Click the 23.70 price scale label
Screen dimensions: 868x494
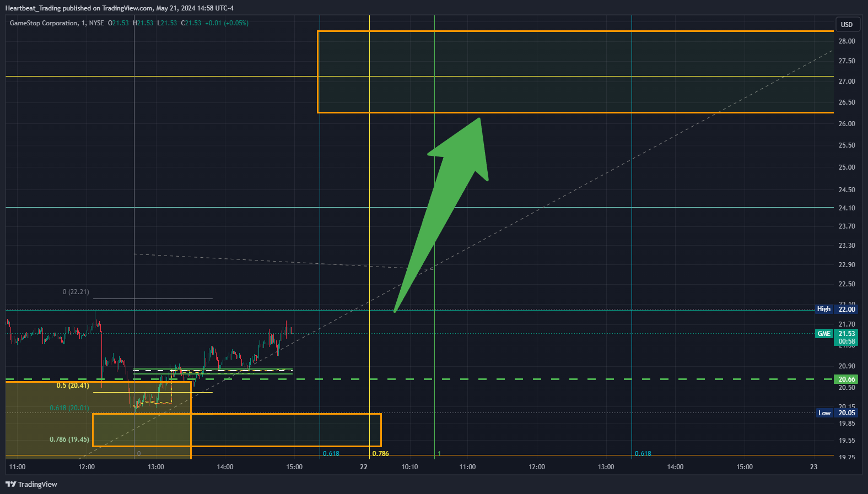tap(847, 226)
